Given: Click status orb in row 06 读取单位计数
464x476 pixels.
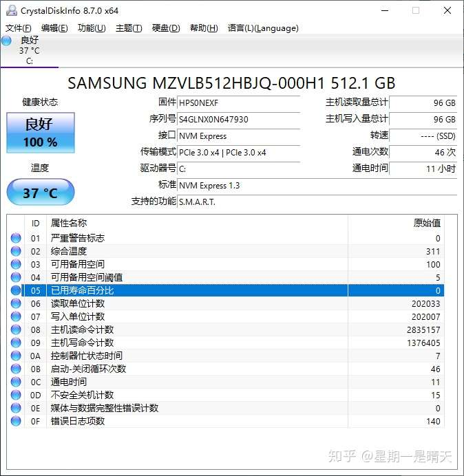Looking at the screenshot, I should [x=16, y=303].
